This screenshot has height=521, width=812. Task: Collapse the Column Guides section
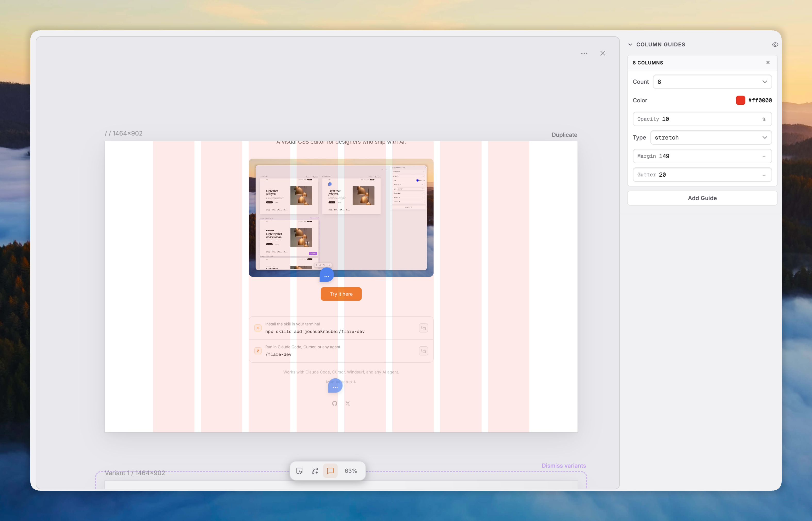tap(630, 45)
